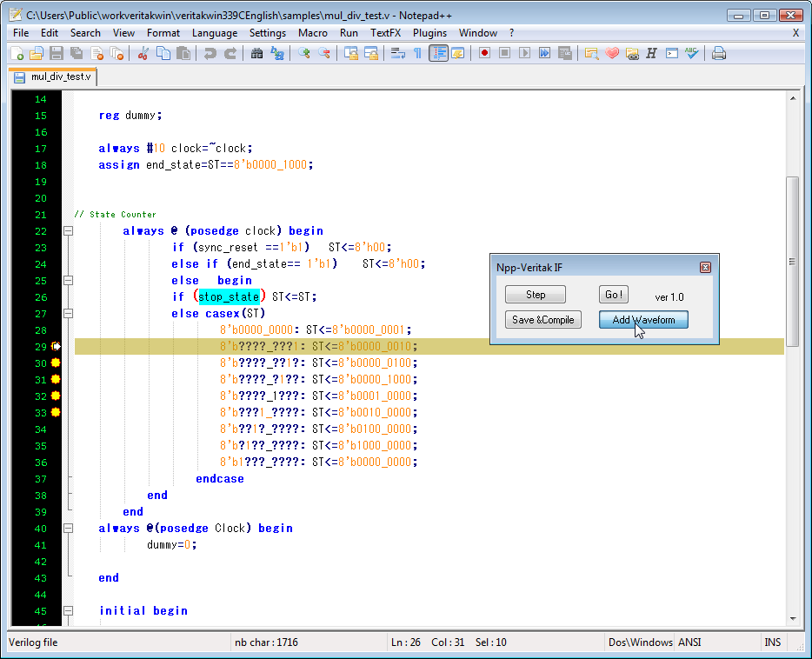Click the highlighted stop_state text on line 26
This screenshot has height=659, width=812.
tap(229, 296)
